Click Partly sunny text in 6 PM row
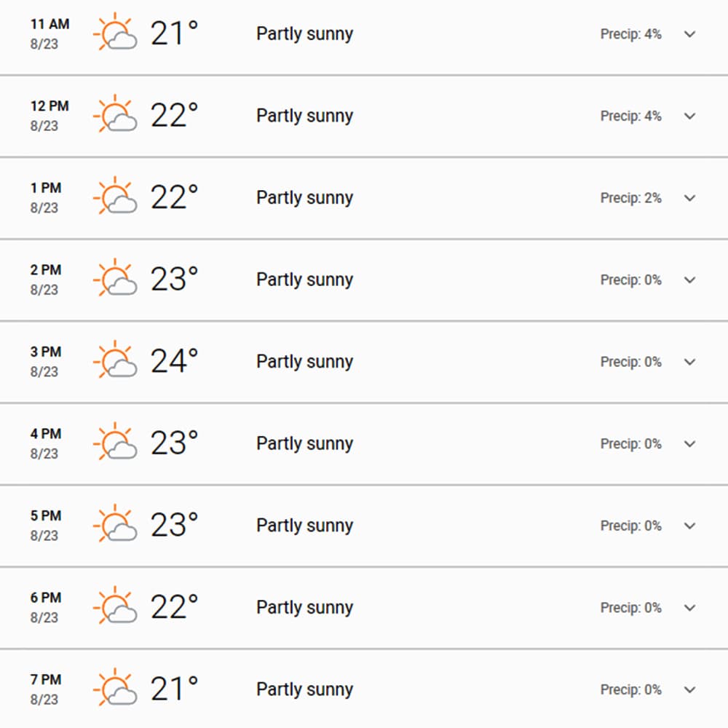Image resolution: width=728 pixels, height=728 pixels. tap(304, 607)
